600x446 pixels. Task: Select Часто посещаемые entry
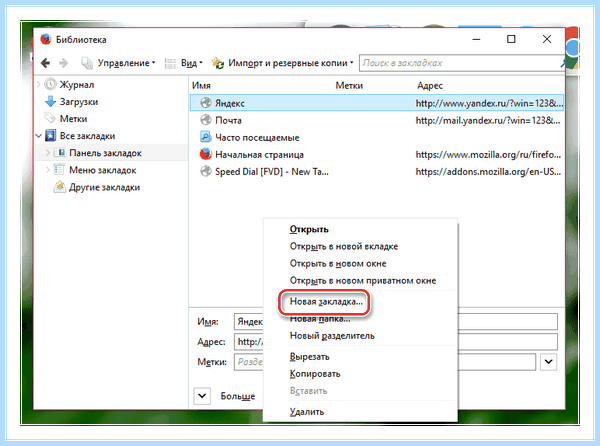[x=257, y=137]
